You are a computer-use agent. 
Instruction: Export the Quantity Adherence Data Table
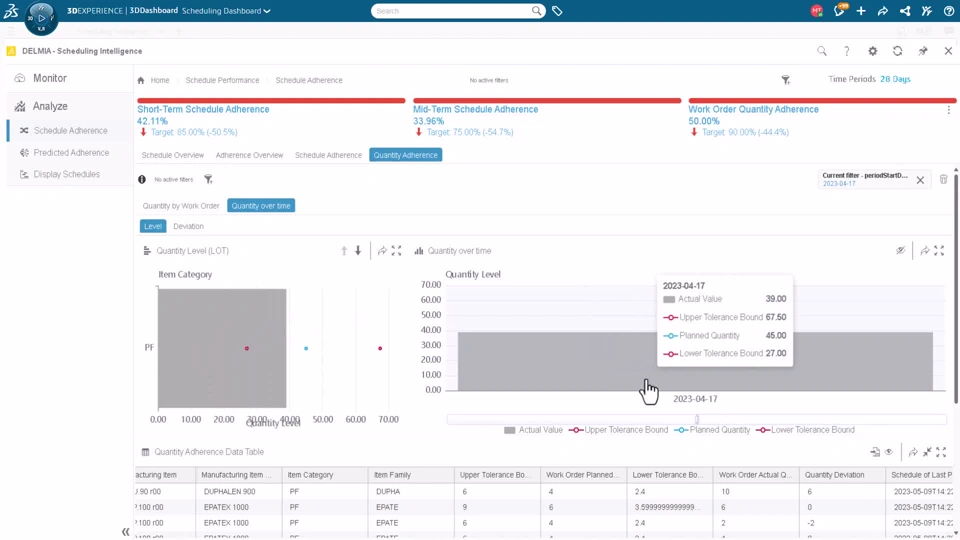tap(875, 452)
